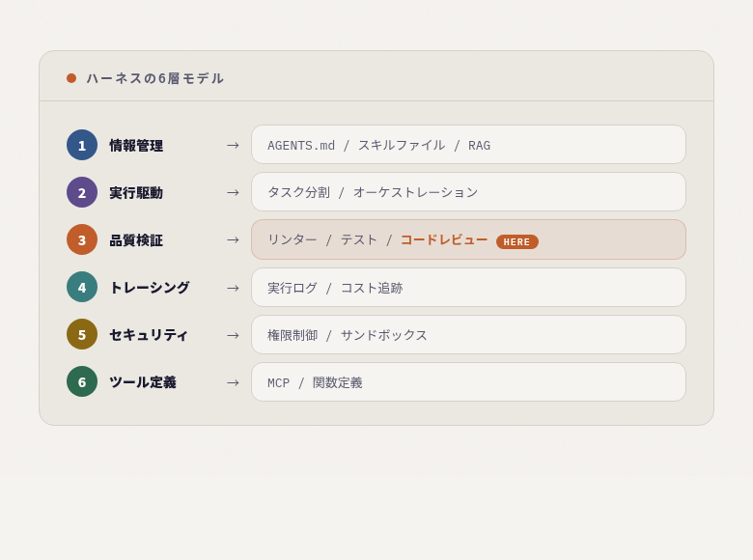
Task: Click AGENTS.md in the first row
Action: (301, 146)
